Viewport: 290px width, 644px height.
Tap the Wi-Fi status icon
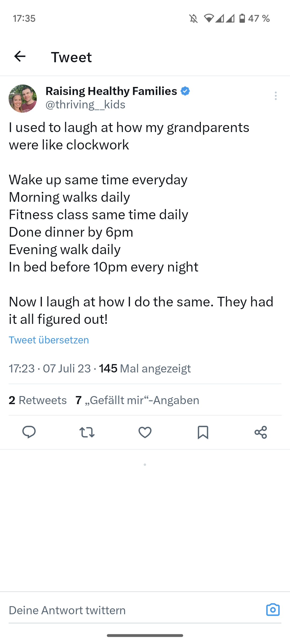click(209, 18)
